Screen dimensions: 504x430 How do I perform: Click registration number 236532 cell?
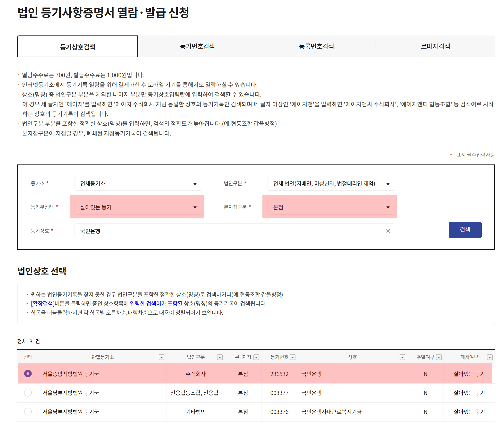[x=279, y=374]
